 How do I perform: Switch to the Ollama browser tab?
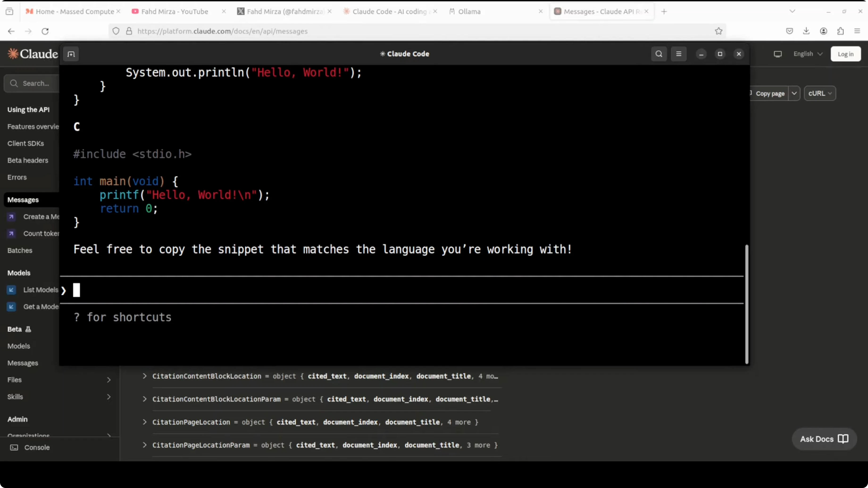(469, 12)
